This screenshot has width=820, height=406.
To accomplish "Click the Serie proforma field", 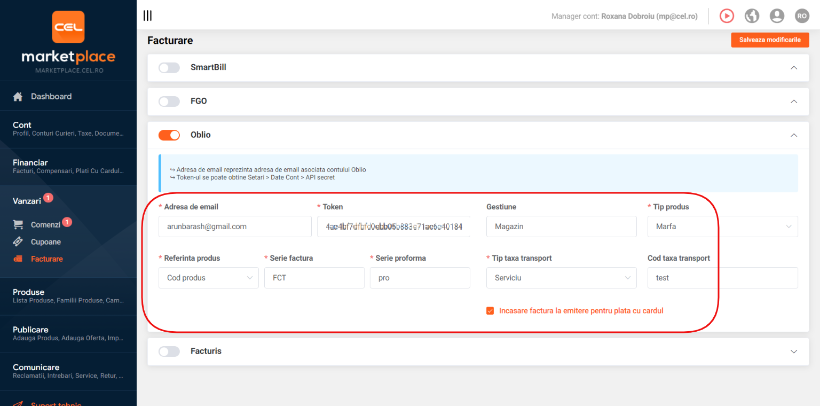I will click(x=420, y=278).
